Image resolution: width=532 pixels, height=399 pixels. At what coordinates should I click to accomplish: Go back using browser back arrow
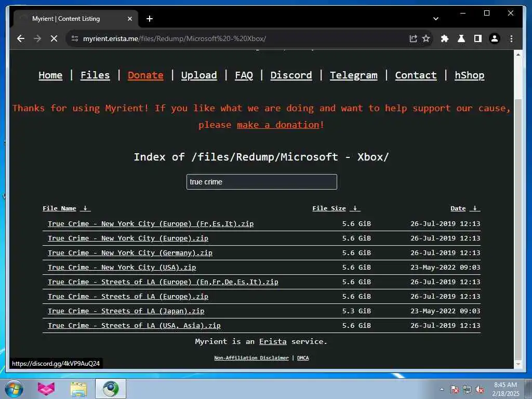[21, 38]
